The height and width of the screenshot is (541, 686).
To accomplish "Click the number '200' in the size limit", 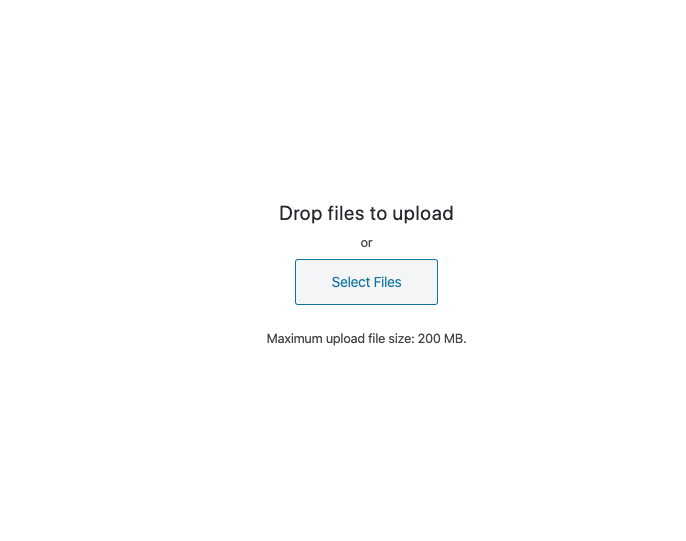I will coord(429,339).
